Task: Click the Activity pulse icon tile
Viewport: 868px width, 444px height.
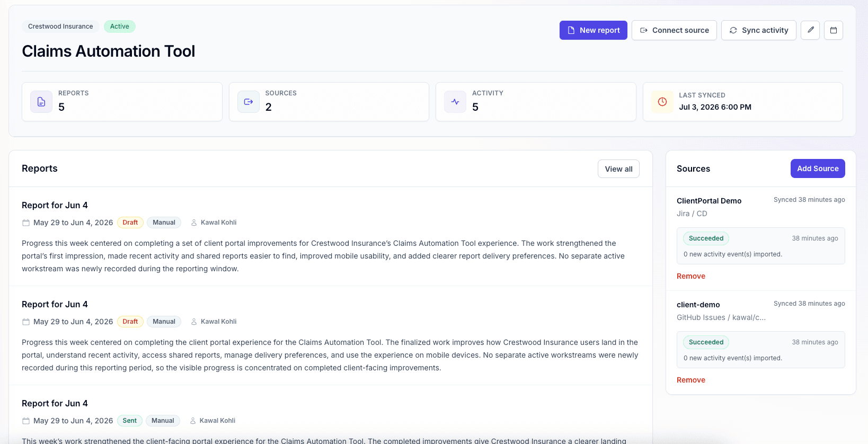Action: 455,102
